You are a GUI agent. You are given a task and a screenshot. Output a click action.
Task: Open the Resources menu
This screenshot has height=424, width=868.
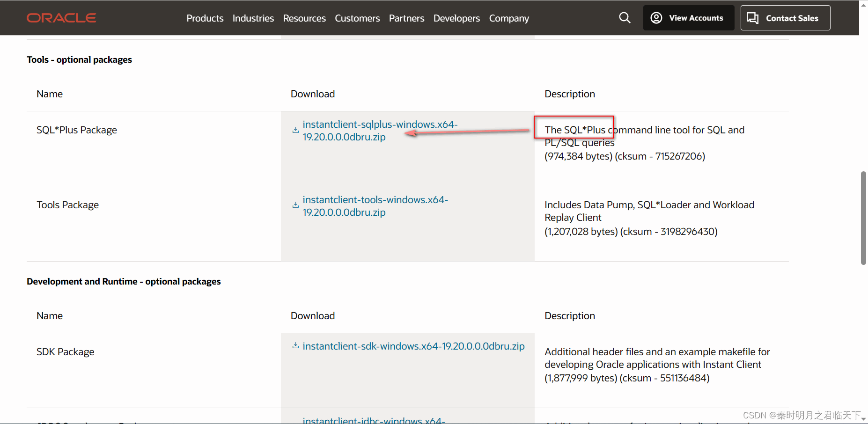coord(304,18)
